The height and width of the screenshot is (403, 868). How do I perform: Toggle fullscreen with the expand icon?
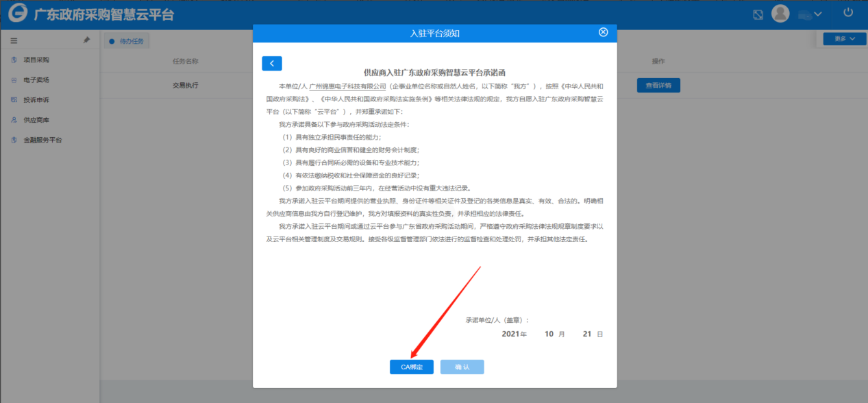click(758, 14)
